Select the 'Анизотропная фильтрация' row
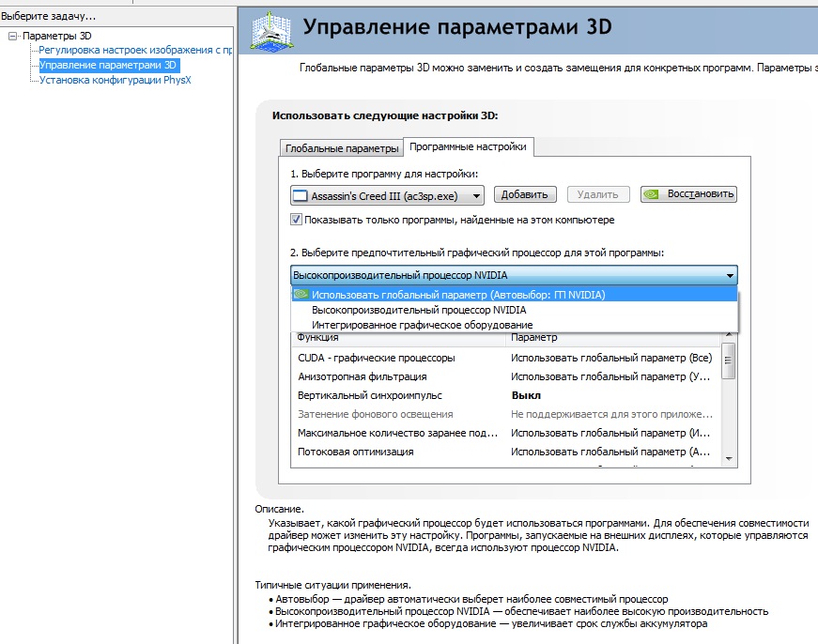Image resolution: width=818 pixels, height=644 pixels. 506,377
